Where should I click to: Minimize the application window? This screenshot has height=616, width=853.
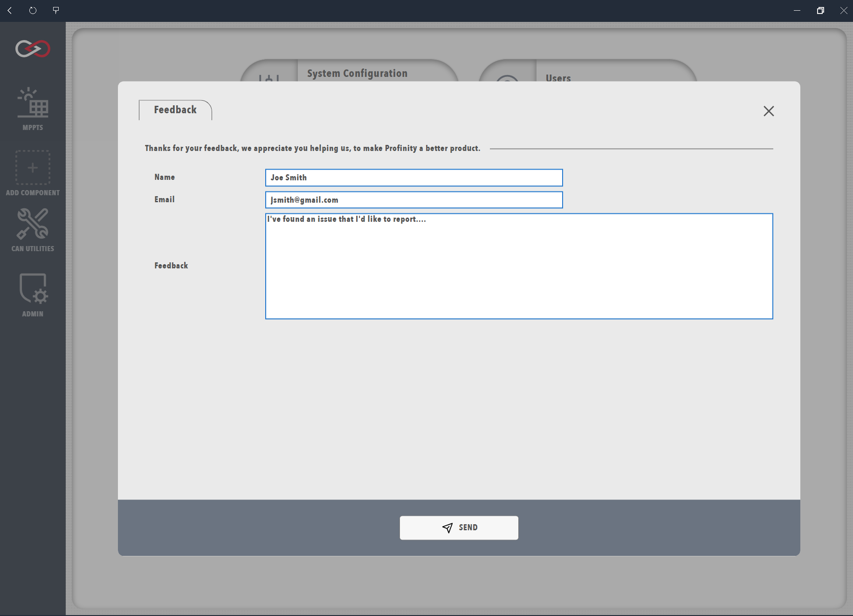pos(797,10)
